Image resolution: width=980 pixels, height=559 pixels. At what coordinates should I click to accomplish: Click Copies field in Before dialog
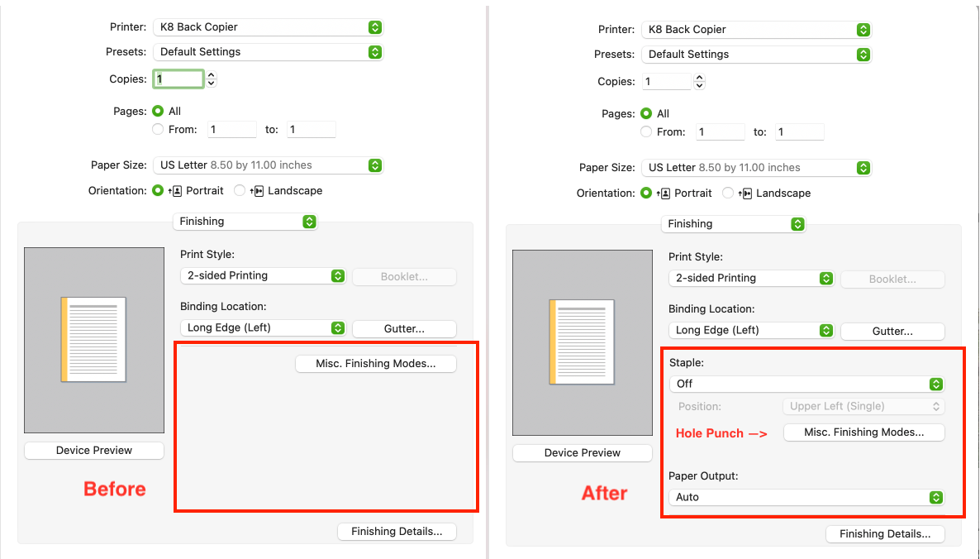point(178,79)
